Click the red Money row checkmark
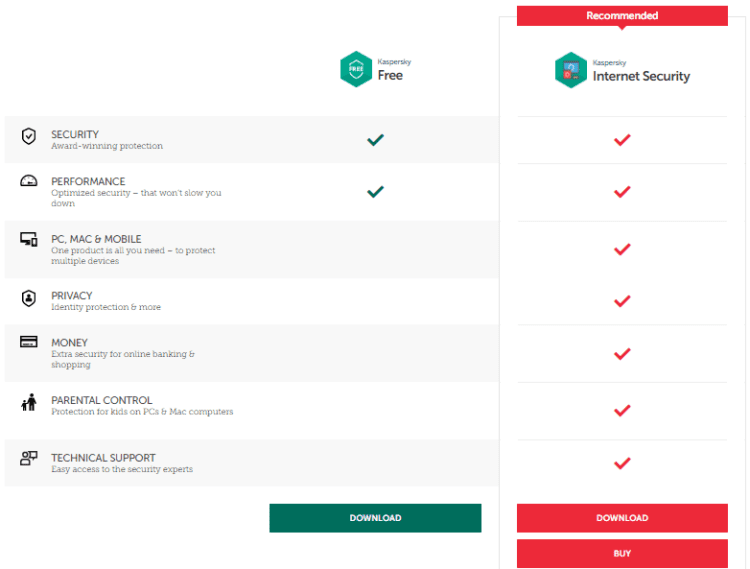750x569 pixels. pos(622,353)
